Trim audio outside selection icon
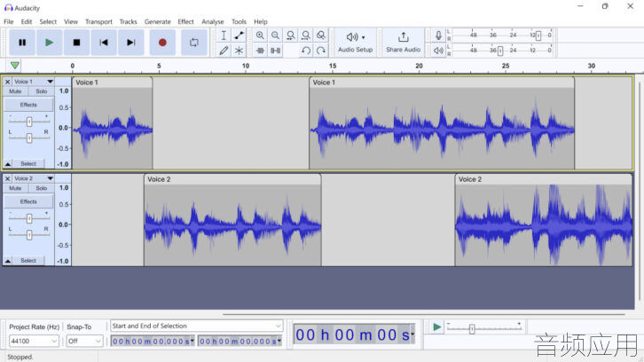 [x=260, y=51]
